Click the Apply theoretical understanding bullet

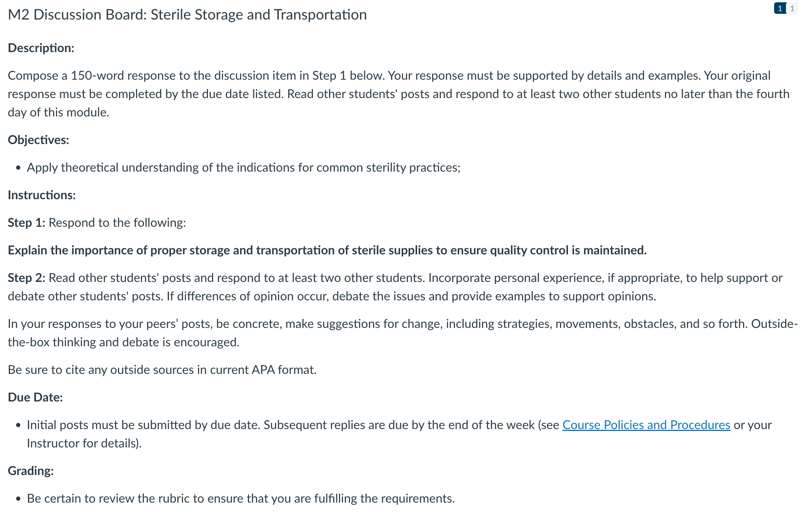(244, 167)
